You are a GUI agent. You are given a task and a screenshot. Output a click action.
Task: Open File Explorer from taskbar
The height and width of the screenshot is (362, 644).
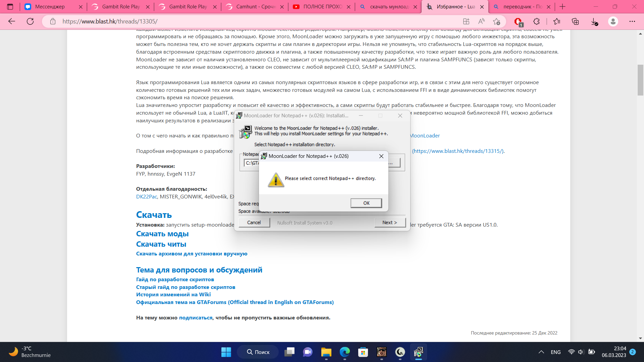326,352
